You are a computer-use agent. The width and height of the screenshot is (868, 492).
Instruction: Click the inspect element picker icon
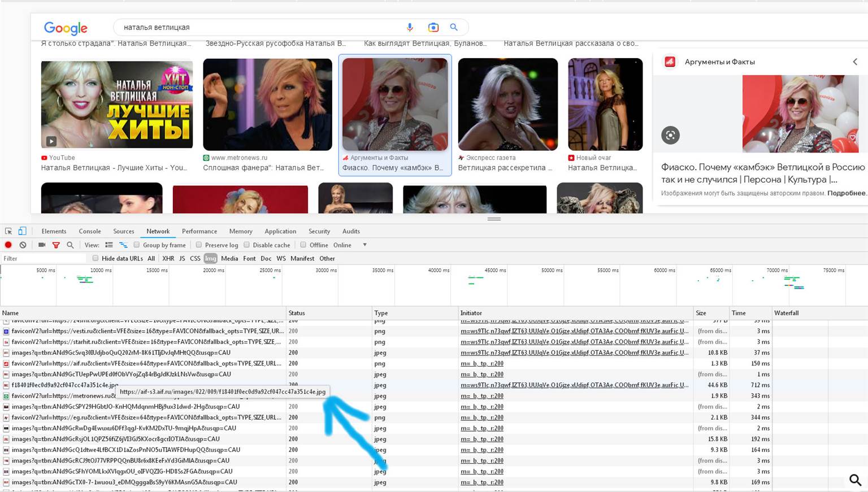[x=8, y=231]
